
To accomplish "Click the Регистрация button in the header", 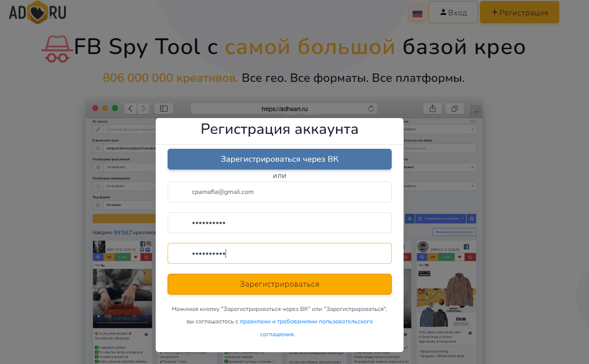I will coord(520,12).
